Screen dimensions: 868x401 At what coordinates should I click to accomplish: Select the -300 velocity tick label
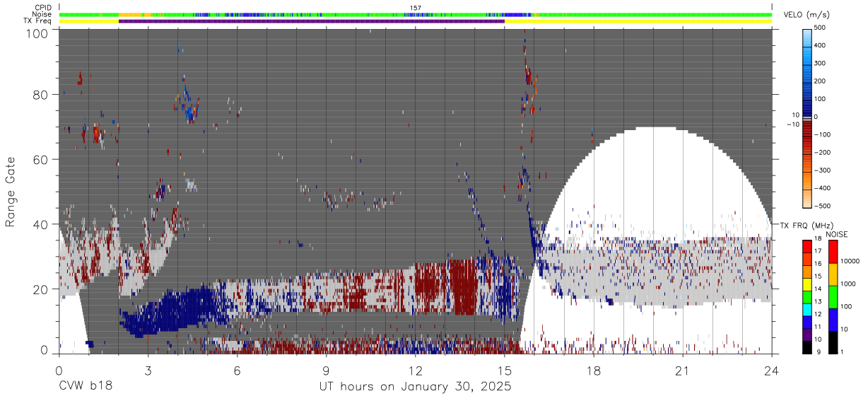822,170
